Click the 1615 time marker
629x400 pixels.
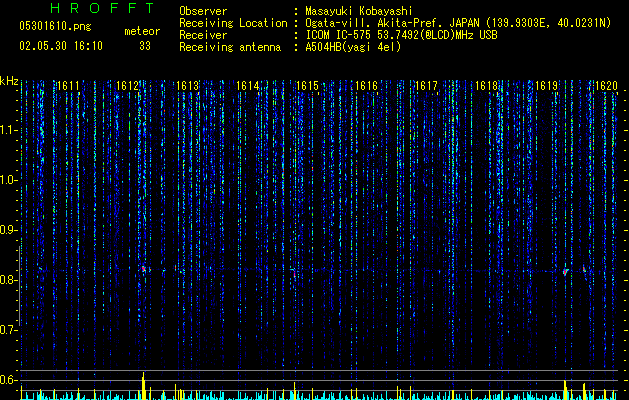(x=307, y=86)
